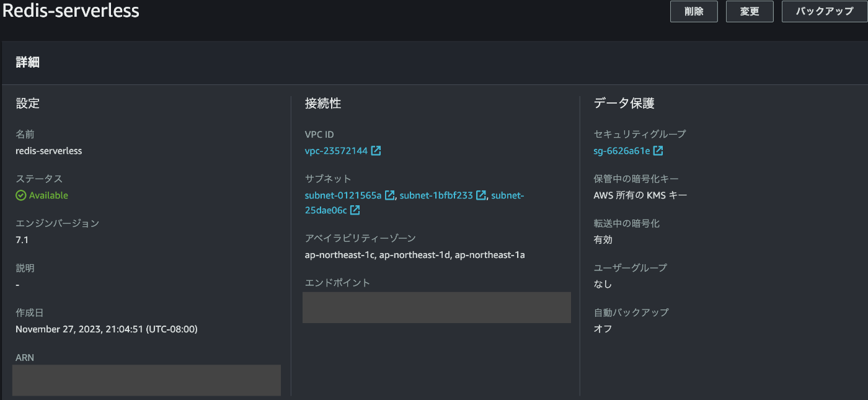Click the 削除 (delete) button
868x400 pixels.
click(x=694, y=12)
